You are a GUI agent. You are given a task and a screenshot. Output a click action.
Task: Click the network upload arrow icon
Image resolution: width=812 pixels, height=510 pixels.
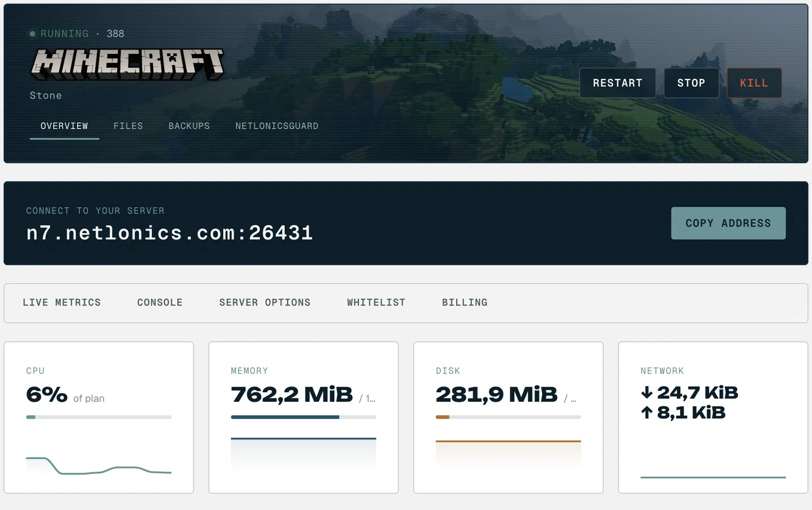click(647, 413)
